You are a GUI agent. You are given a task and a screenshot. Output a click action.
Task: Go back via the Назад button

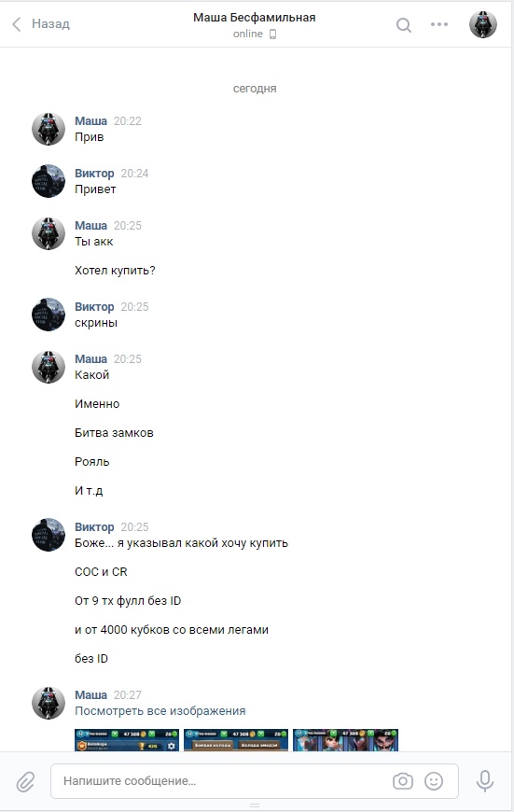[x=40, y=24]
